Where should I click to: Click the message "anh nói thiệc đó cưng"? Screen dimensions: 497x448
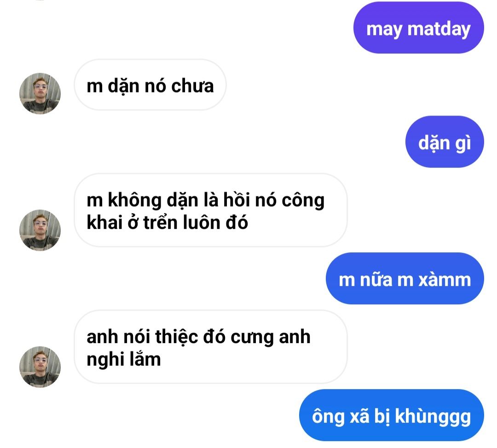[x=210, y=347]
